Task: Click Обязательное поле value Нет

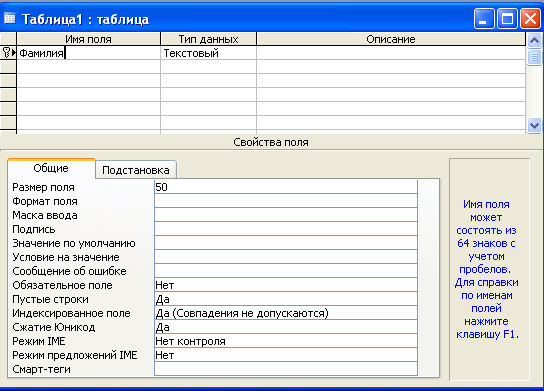Action: click(286, 285)
